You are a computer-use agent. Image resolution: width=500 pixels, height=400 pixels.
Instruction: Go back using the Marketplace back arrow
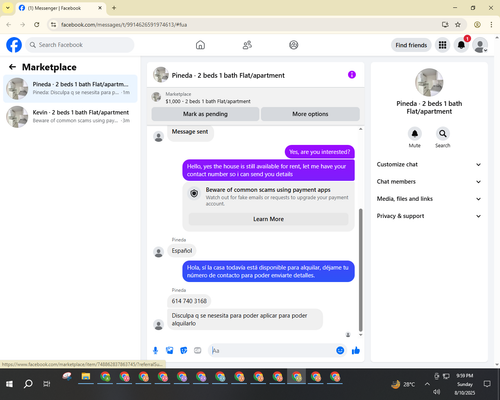point(12,67)
